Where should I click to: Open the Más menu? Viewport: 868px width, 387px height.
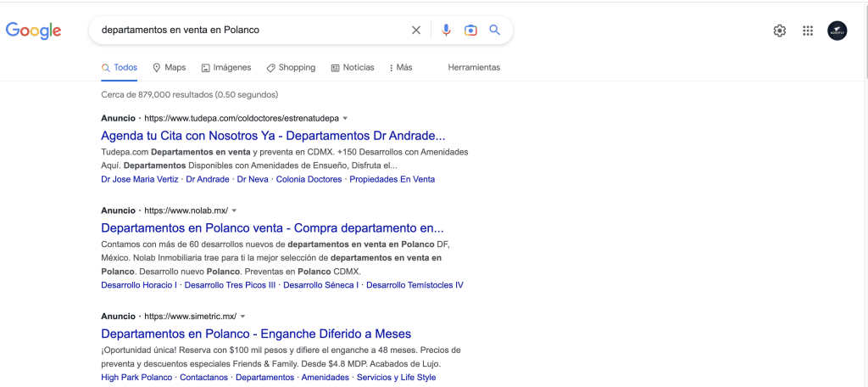[x=401, y=68]
